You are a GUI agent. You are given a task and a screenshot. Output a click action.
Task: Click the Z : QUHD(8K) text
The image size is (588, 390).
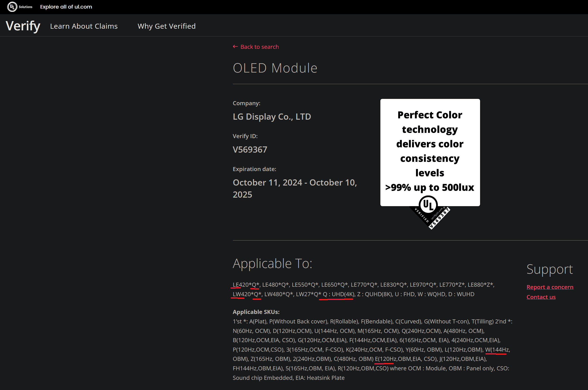click(x=375, y=294)
